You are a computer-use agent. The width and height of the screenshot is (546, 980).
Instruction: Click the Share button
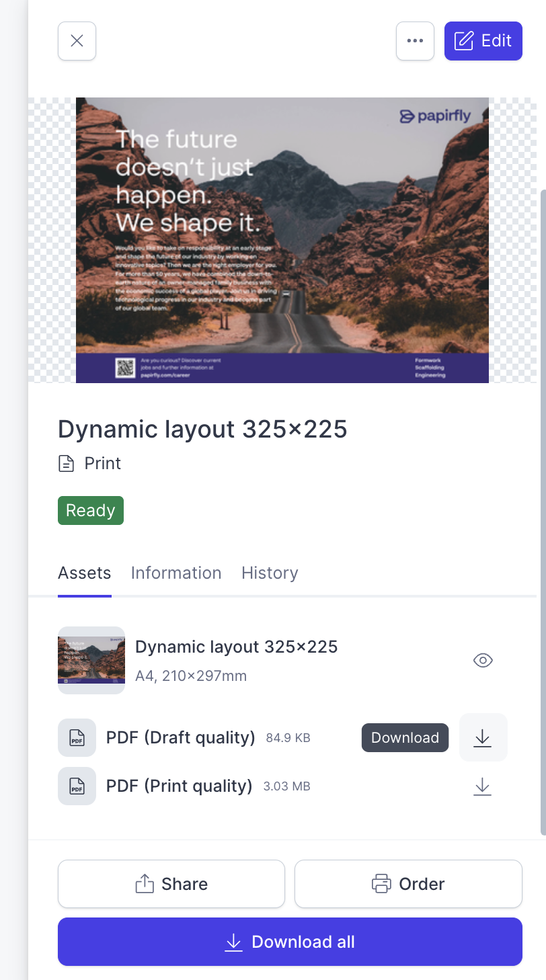171,884
